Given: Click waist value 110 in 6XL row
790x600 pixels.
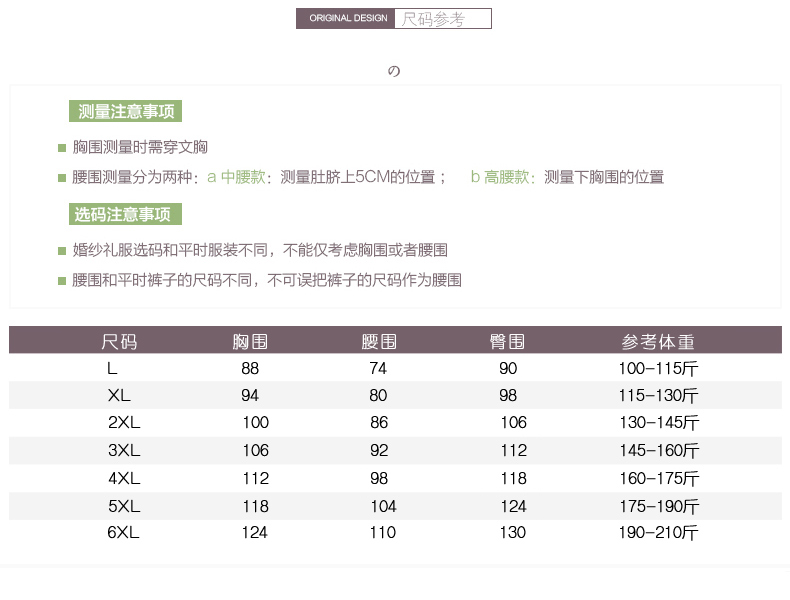Looking at the screenshot, I should [383, 532].
